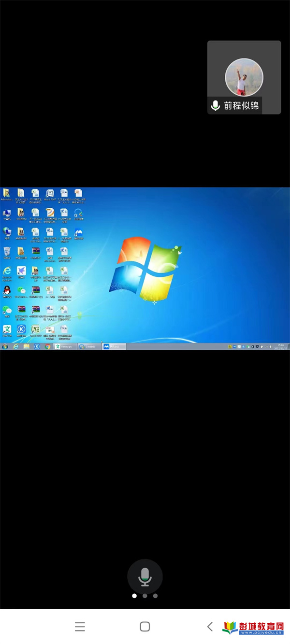This screenshot has height=644, width=290.
Task: Open the Administrator folder on the shared desktop
Action: coord(6,194)
